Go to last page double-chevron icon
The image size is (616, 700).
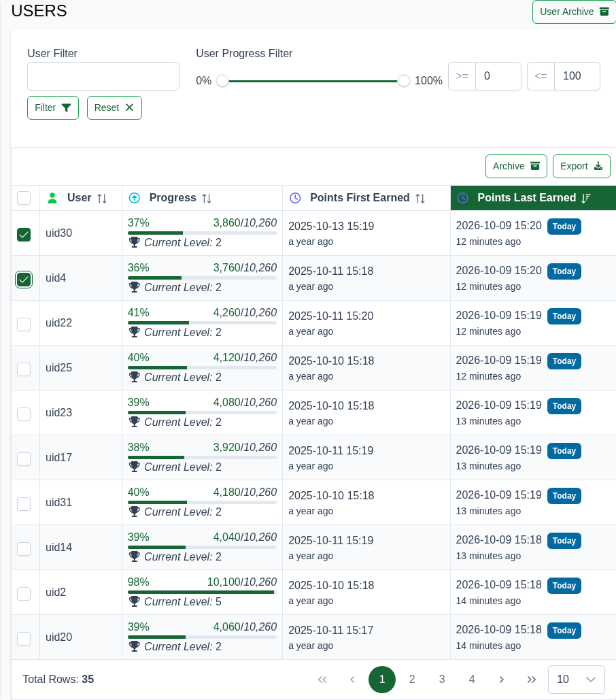tap(531, 680)
